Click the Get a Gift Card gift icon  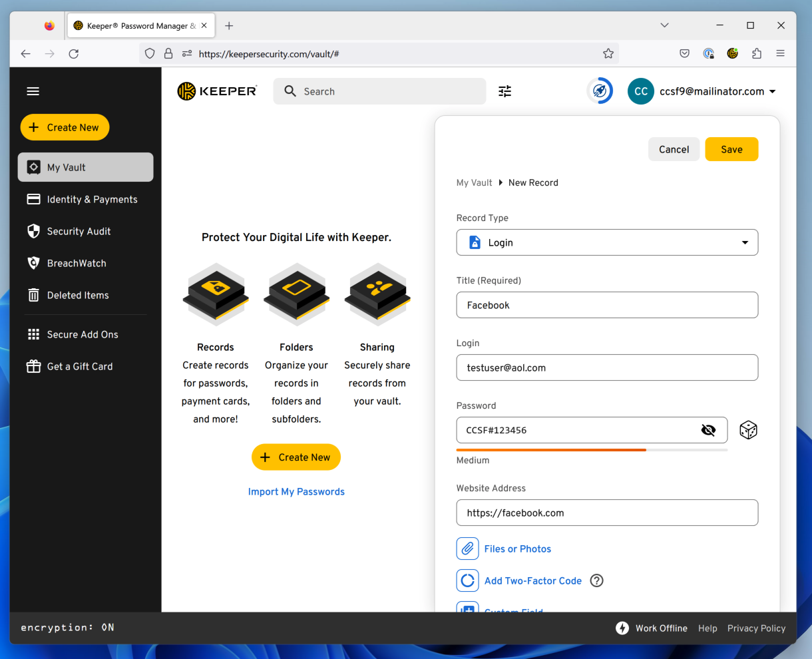33,366
